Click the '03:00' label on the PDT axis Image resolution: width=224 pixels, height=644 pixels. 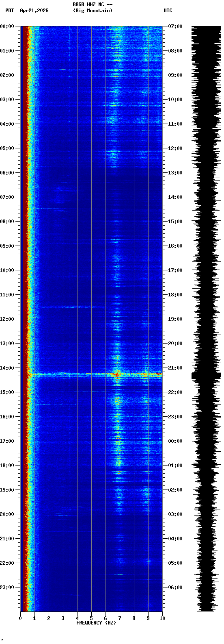point(7,100)
